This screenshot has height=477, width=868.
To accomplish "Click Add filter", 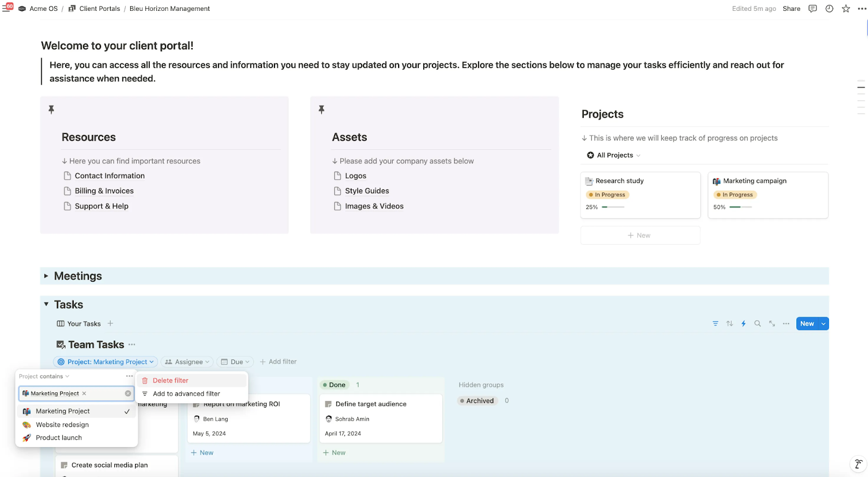I will point(278,362).
